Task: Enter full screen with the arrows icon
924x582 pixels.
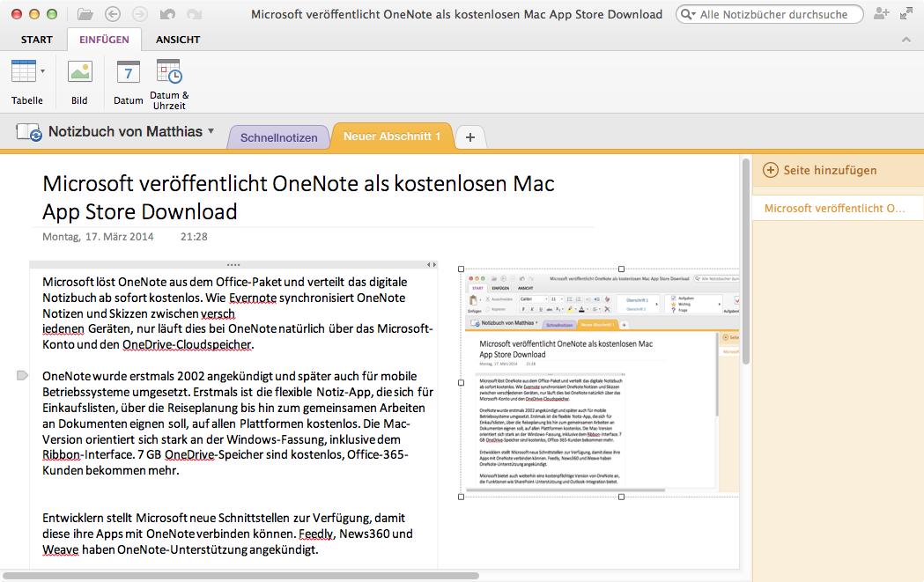Action: coord(906,13)
